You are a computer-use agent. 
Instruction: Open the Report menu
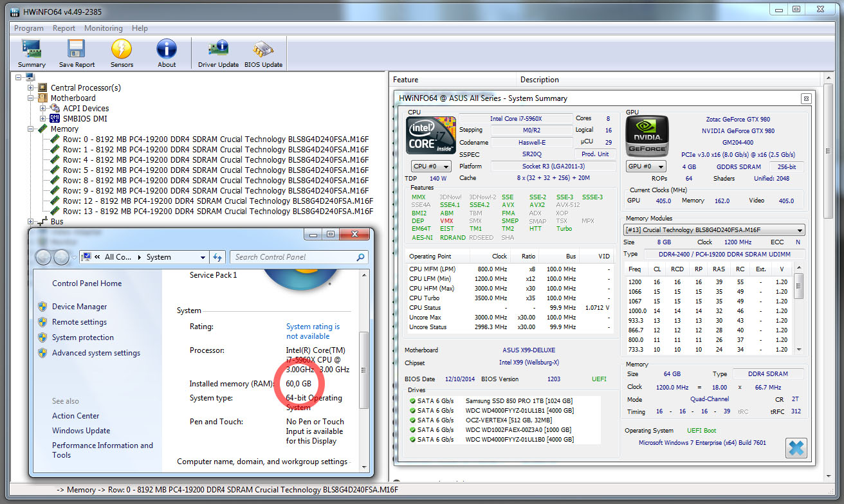coord(64,28)
